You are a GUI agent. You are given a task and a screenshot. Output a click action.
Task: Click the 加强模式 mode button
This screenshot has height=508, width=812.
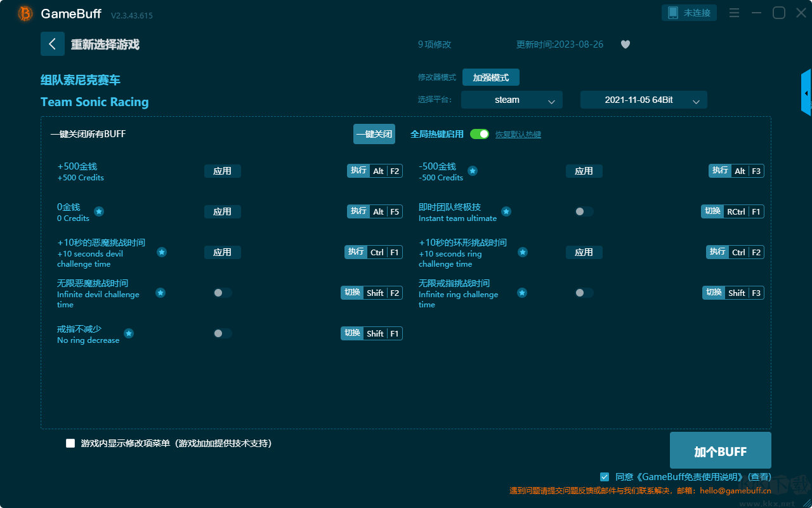(491, 77)
